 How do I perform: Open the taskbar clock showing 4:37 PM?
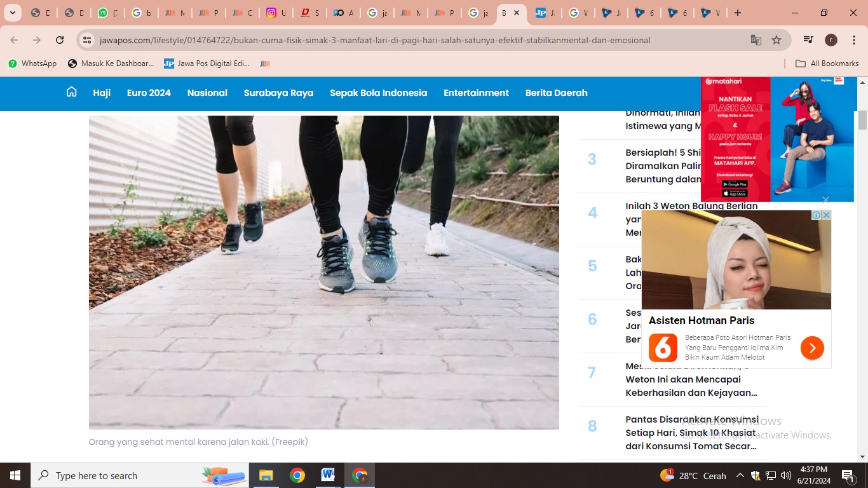click(x=814, y=475)
